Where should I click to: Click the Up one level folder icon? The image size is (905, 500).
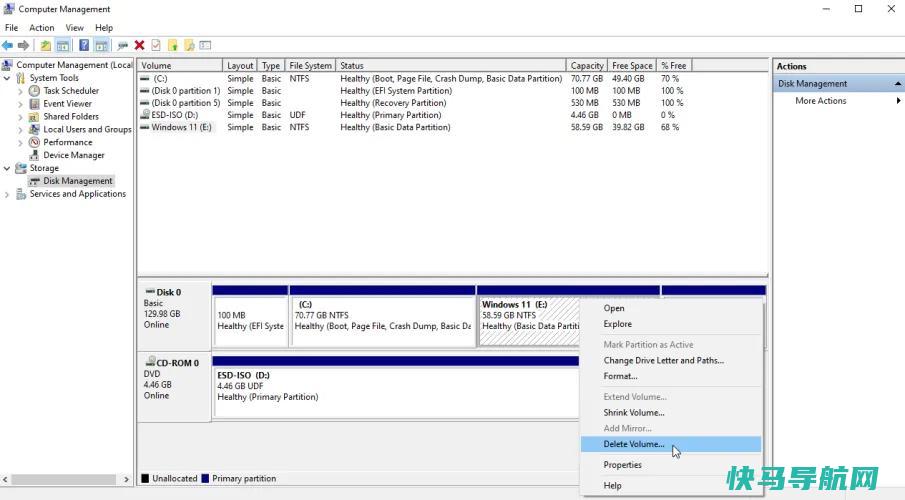[46, 45]
